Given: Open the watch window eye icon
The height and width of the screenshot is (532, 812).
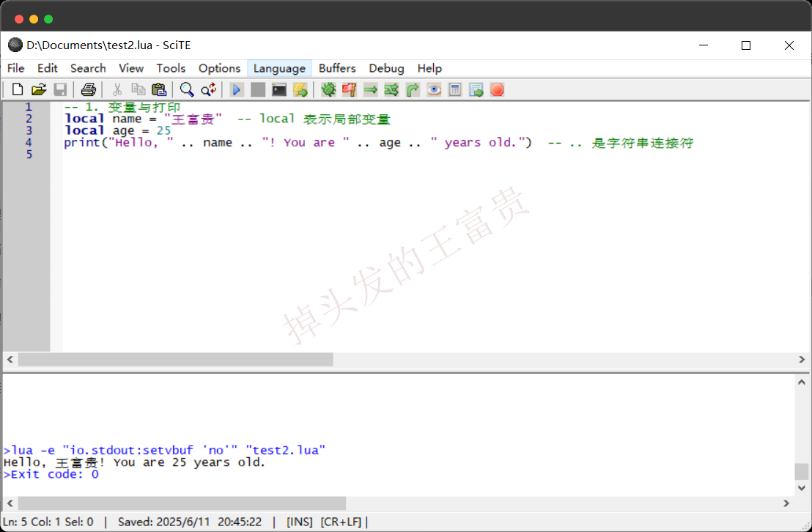Looking at the screenshot, I should point(434,89).
